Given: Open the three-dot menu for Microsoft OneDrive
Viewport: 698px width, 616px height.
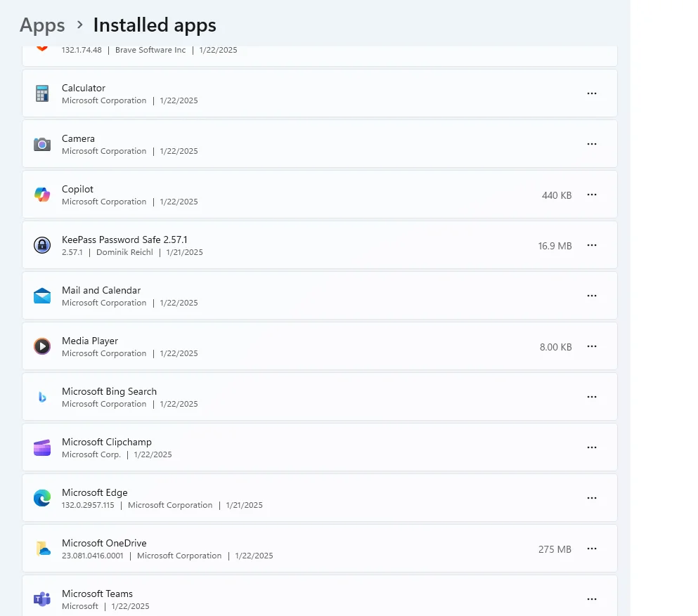Looking at the screenshot, I should coord(592,549).
